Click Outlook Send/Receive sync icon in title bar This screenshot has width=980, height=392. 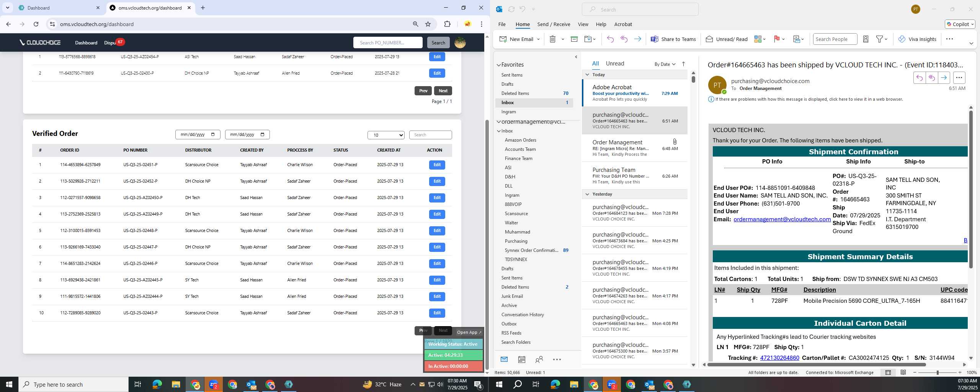pos(511,9)
